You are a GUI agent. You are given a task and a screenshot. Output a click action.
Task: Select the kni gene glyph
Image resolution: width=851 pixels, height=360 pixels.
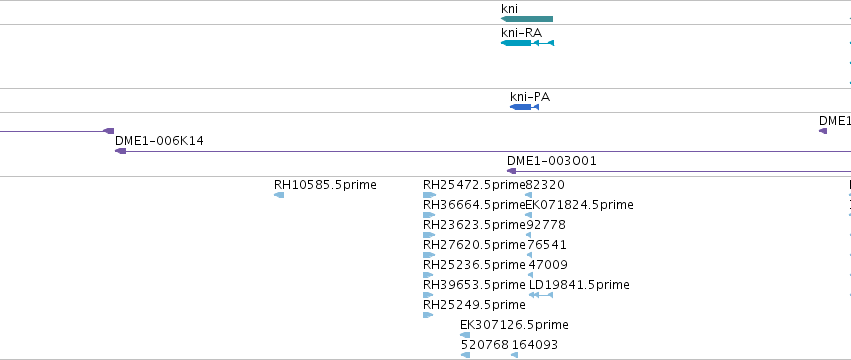[526, 19]
